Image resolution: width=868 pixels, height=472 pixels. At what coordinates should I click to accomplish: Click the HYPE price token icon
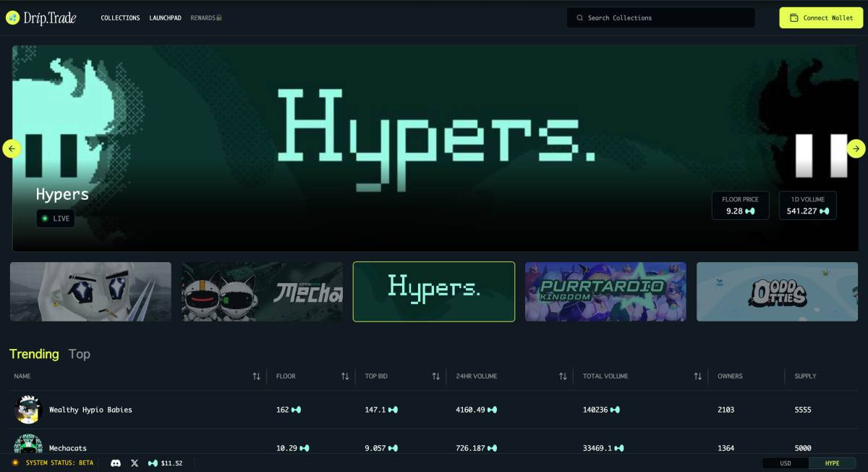coord(153,463)
